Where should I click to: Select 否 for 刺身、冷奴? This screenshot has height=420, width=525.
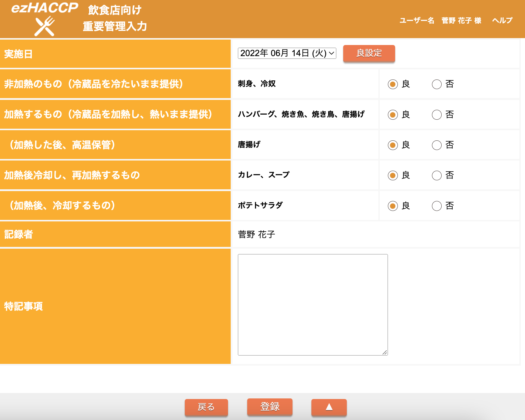[436, 84]
